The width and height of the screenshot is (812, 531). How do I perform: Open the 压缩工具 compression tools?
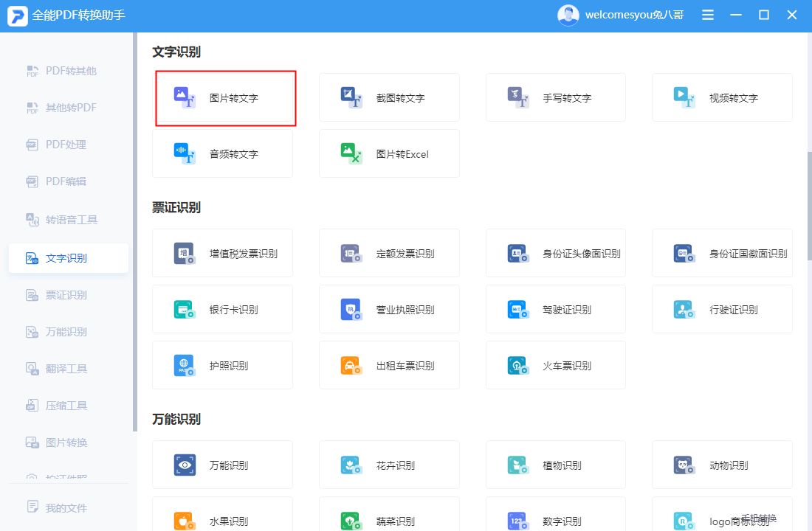[67, 405]
